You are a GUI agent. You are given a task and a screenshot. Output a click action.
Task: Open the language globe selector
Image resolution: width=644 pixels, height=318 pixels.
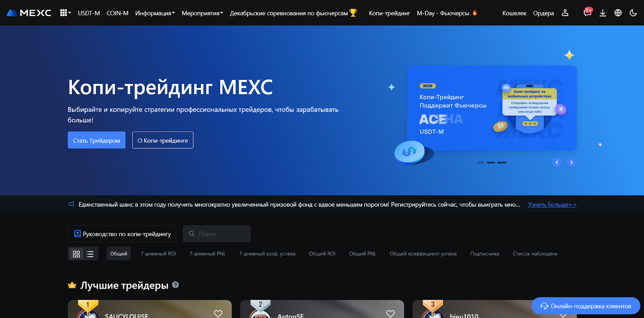pyautogui.click(x=618, y=13)
